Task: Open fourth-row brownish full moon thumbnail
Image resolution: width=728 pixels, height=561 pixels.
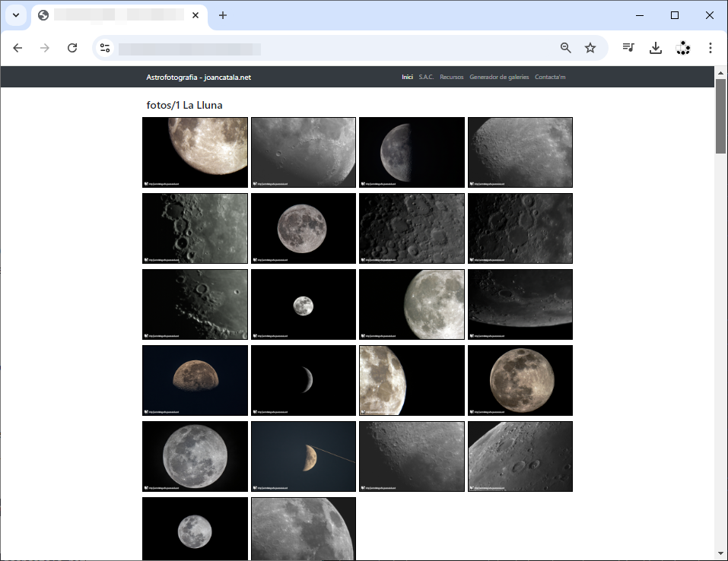Action: point(520,381)
